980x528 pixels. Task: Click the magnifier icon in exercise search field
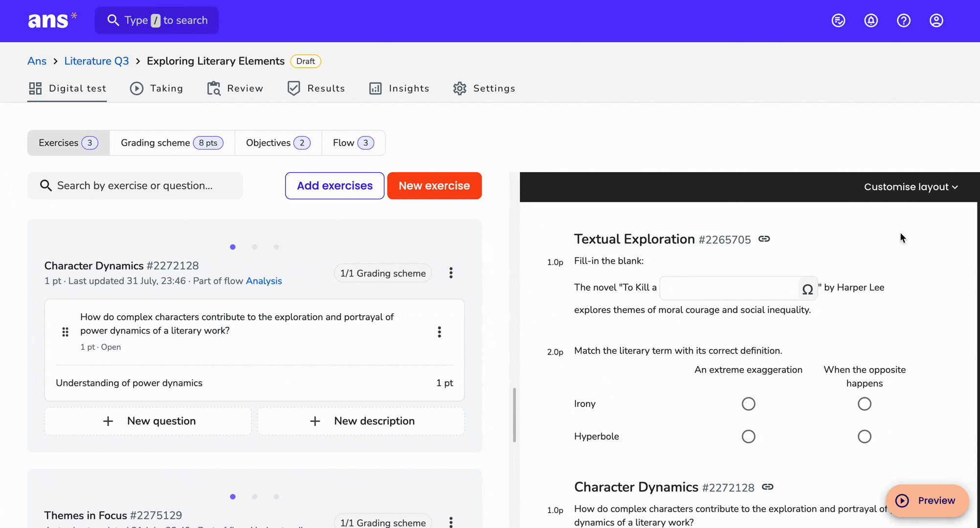coord(45,186)
